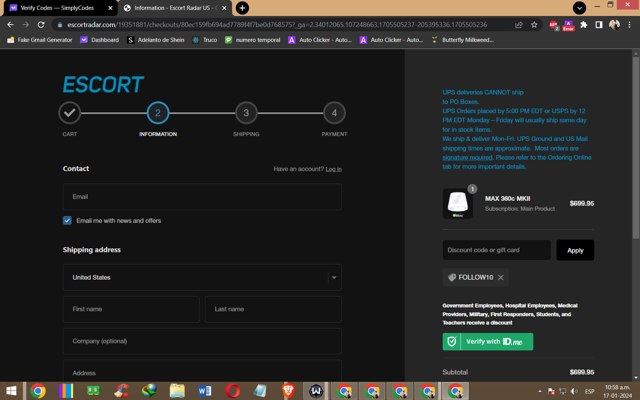Click the Subtotal $699.95 amount
Image resolution: width=640 pixels, height=400 pixels.
[582, 372]
